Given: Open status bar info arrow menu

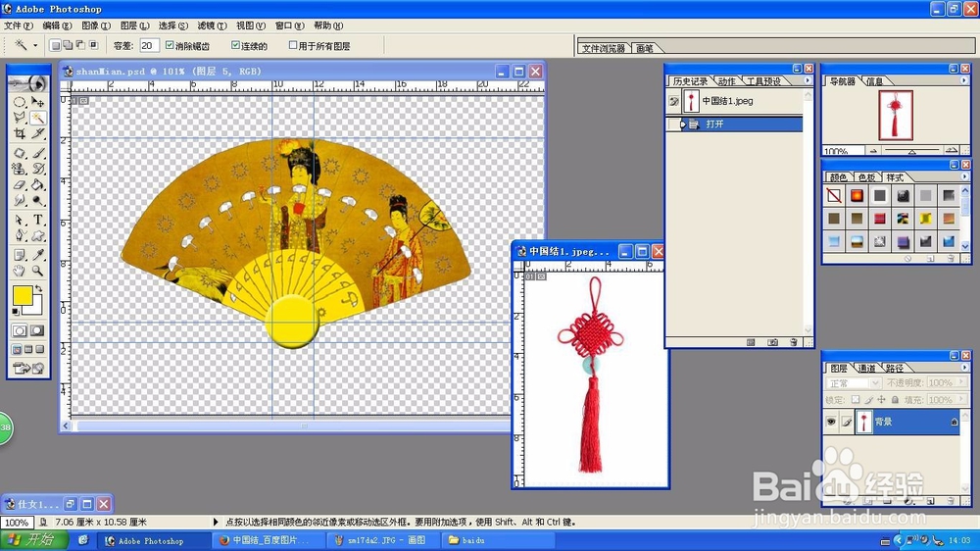Looking at the screenshot, I should 216,522.
